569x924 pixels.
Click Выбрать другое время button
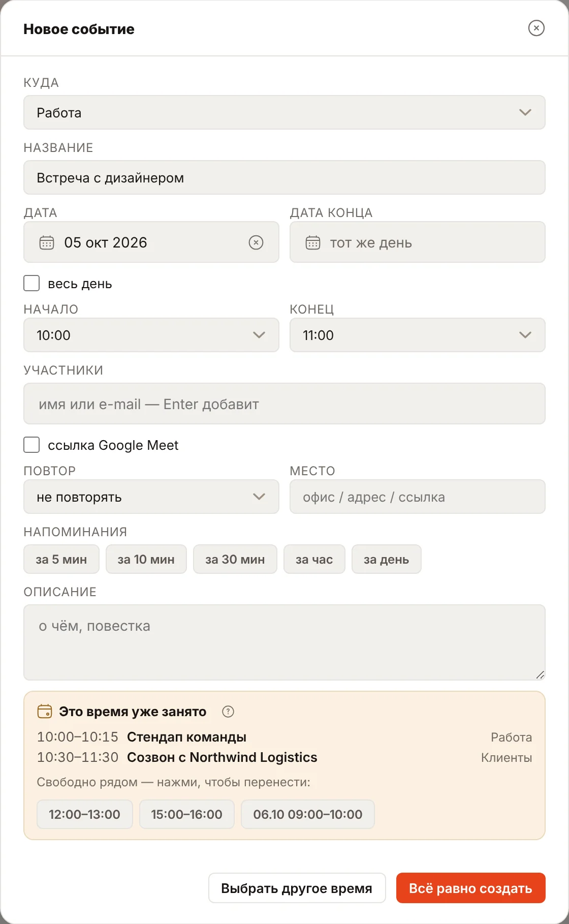[x=297, y=888]
